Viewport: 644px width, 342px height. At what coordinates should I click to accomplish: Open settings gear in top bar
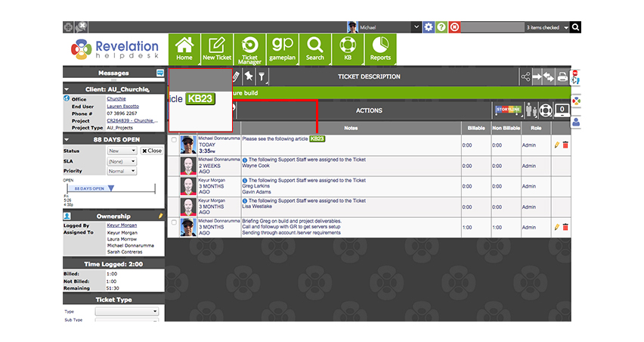tap(429, 27)
